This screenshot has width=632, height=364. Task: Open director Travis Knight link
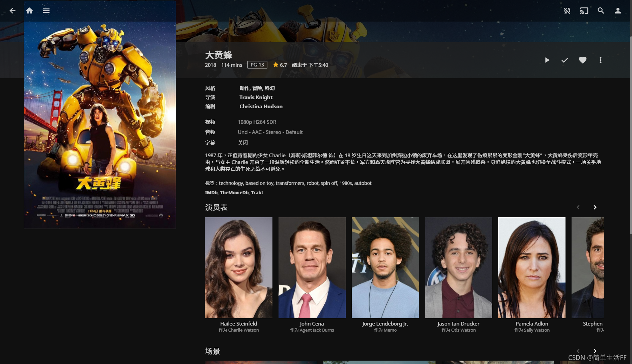click(x=256, y=97)
